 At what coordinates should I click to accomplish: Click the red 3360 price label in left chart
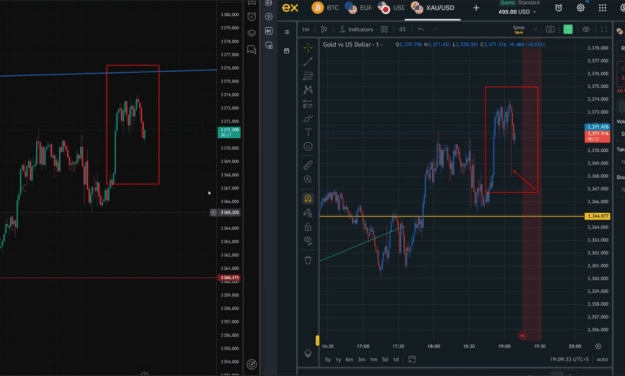[x=229, y=278]
